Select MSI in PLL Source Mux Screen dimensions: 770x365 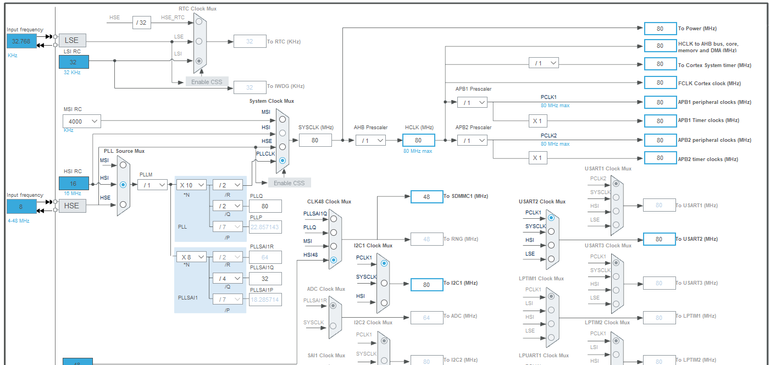(x=123, y=165)
